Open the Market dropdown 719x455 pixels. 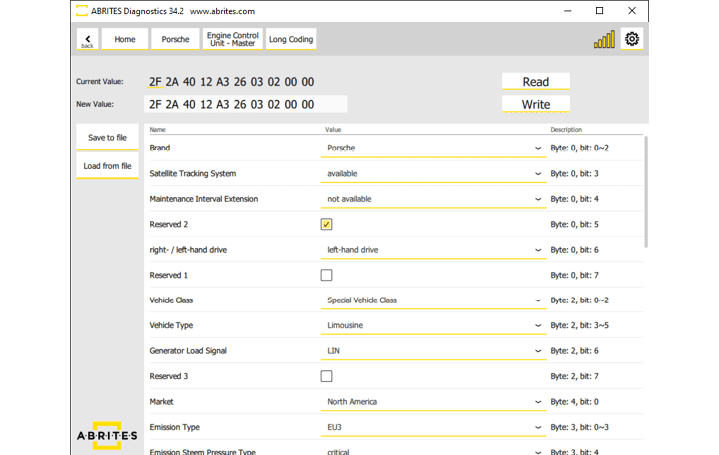click(x=434, y=402)
